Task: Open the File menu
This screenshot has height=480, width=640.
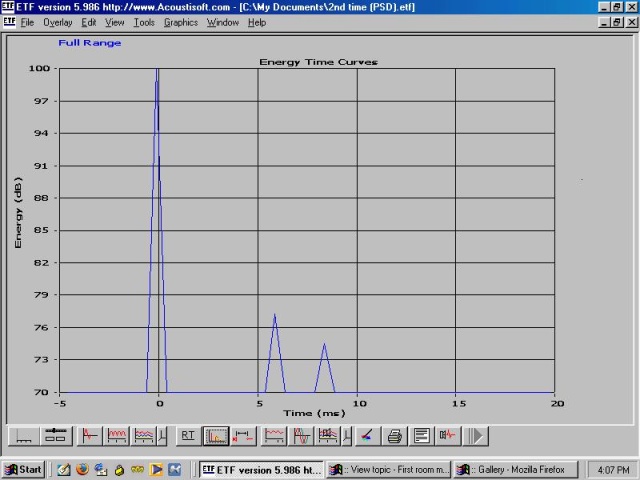Action: click(x=27, y=22)
